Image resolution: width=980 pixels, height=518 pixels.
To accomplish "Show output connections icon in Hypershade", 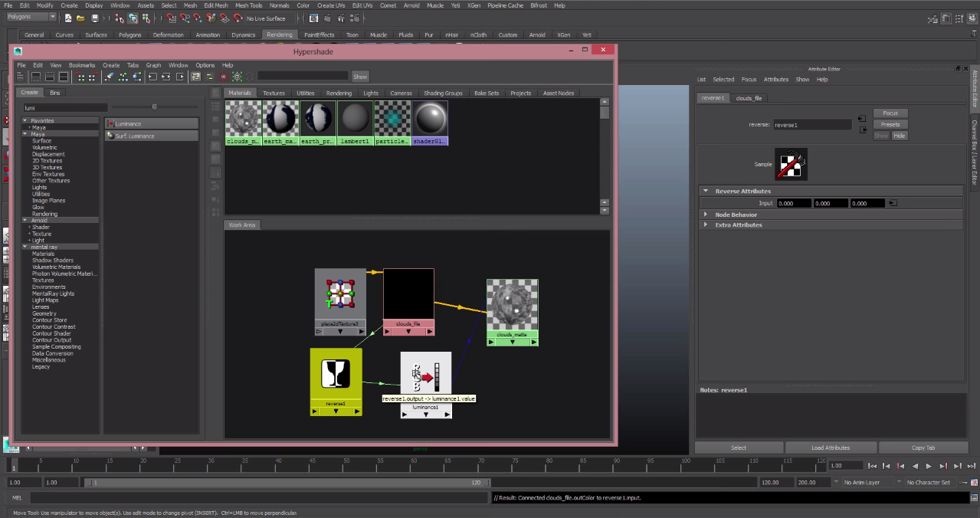I will coord(180,76).
